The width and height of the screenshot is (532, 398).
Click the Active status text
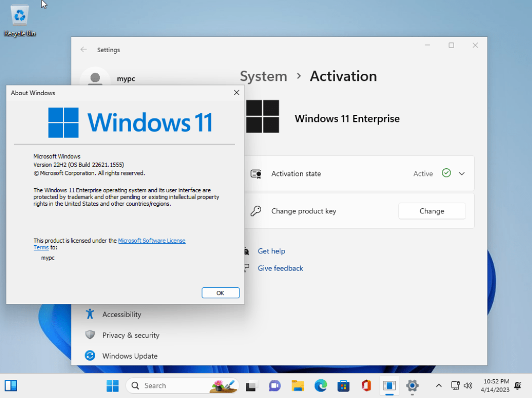423,174
